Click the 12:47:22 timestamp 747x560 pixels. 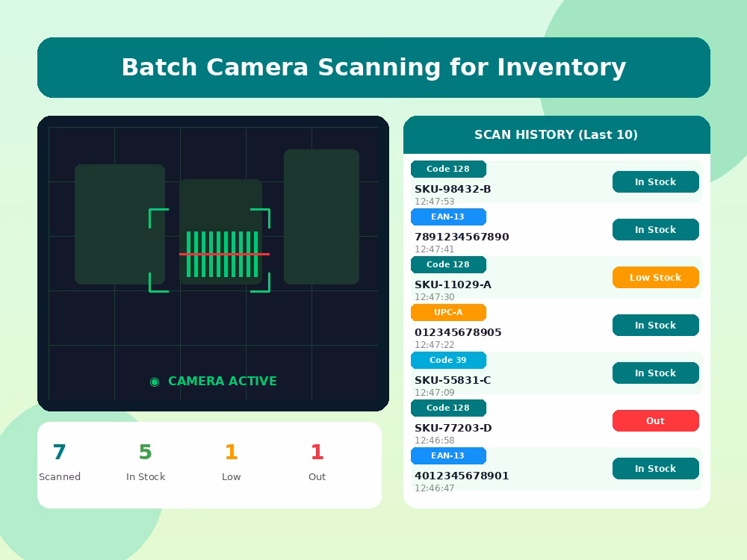(x=435, y=345)
